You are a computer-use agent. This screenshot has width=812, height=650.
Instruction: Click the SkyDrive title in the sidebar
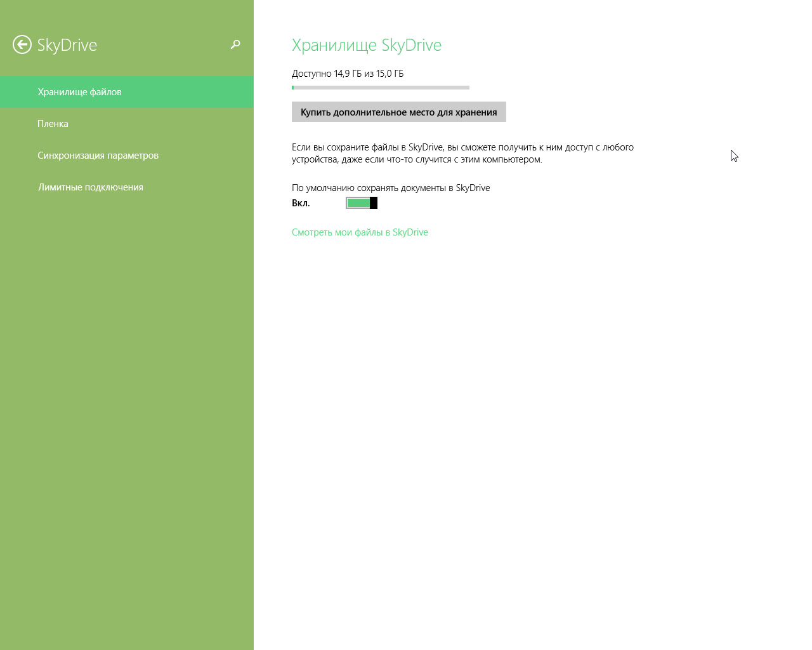pyautogui.click(x=67, y=45)
